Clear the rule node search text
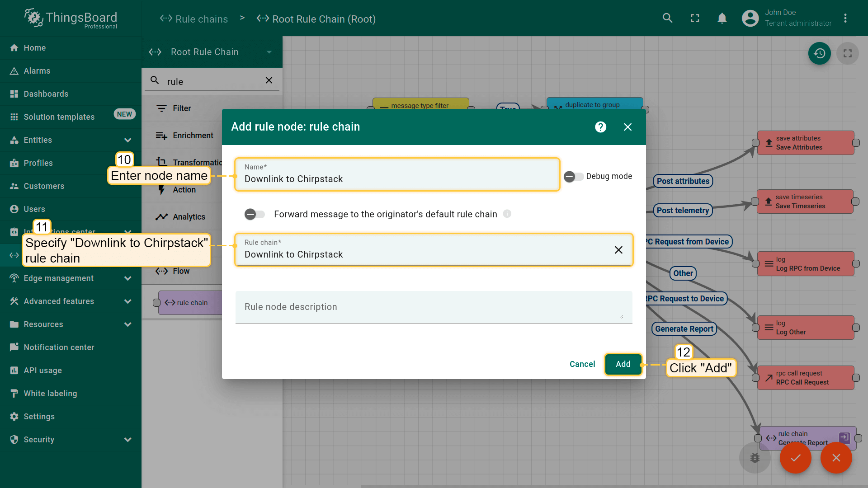868x488 pixels. (x=269, y=80)
